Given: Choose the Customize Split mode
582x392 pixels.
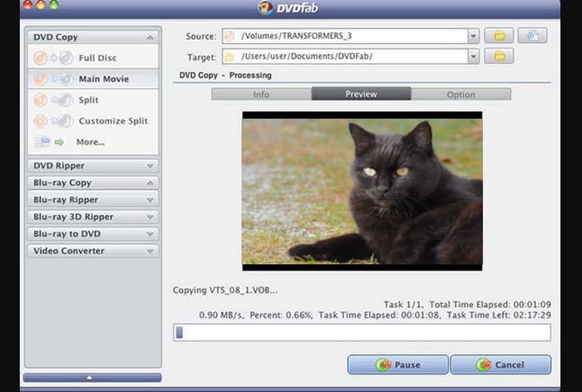Looking at the screenshot, I should 93,121.
